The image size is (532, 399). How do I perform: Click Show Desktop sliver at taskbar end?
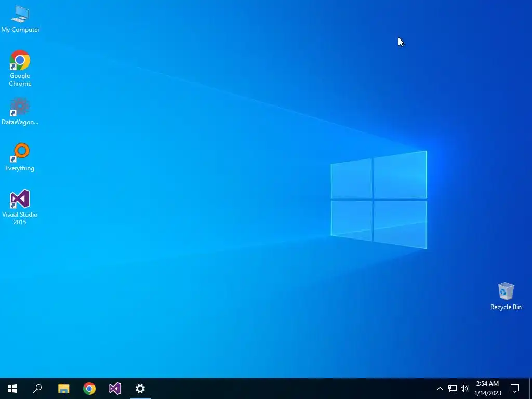point(530,389)
